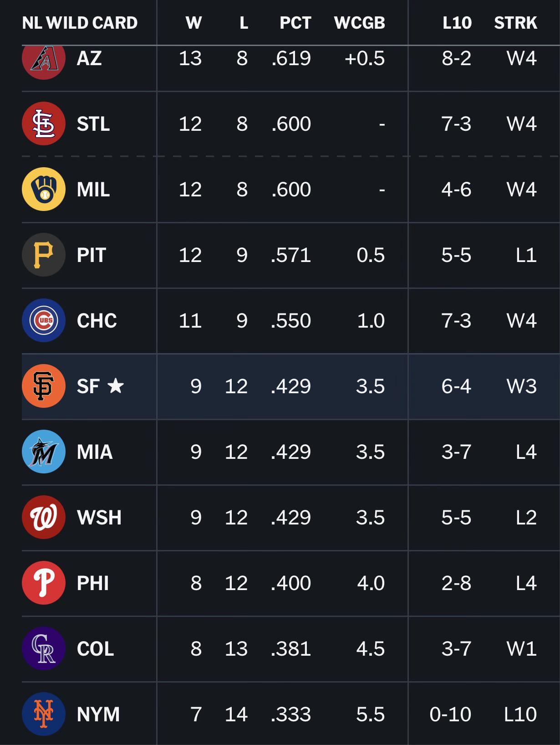Open the NYM team link
Screen dimensions: 560x745
pyautogui.click(x=98, y=714)
